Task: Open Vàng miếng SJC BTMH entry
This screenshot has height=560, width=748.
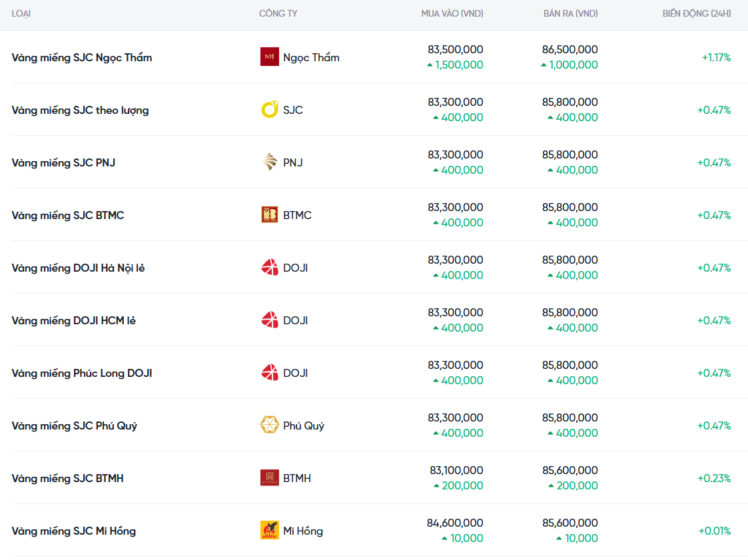Action: pos(67,478)
